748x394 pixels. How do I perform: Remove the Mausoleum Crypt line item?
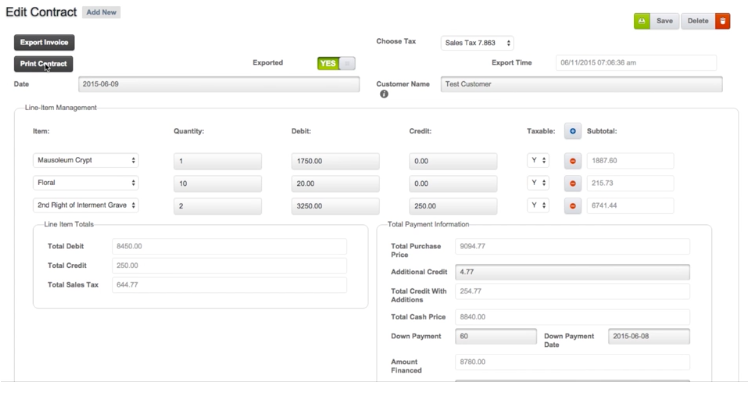click(572, 161)
